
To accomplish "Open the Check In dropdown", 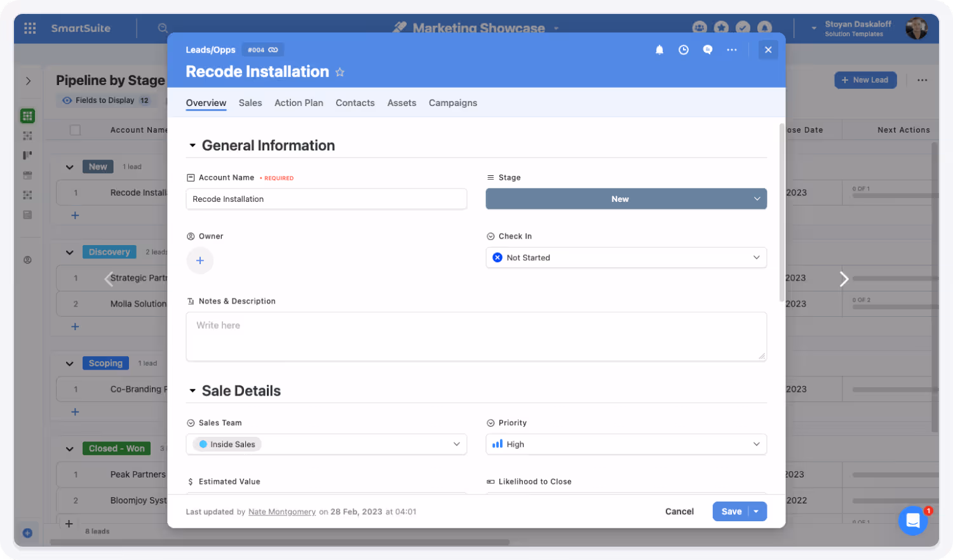I will point(626,257).
